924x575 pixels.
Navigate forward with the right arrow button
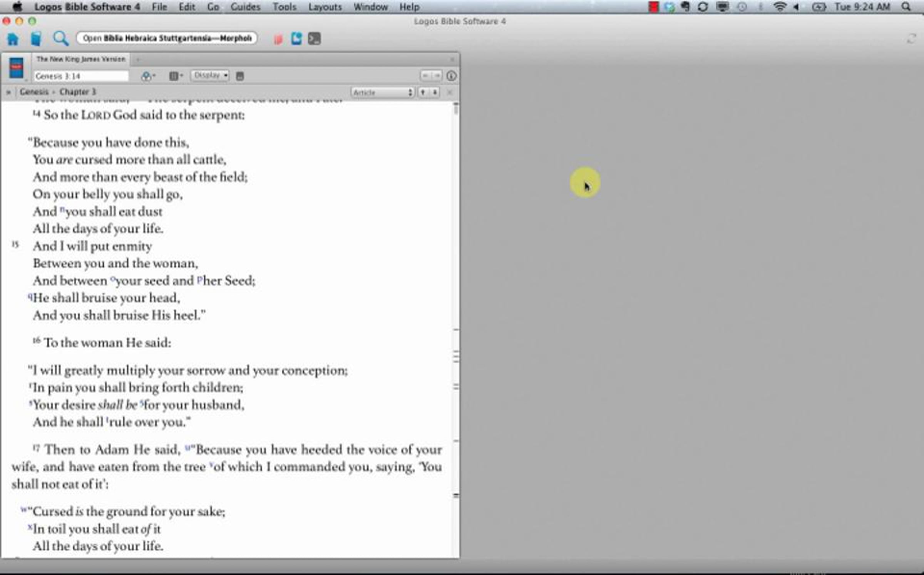(436, 76)
